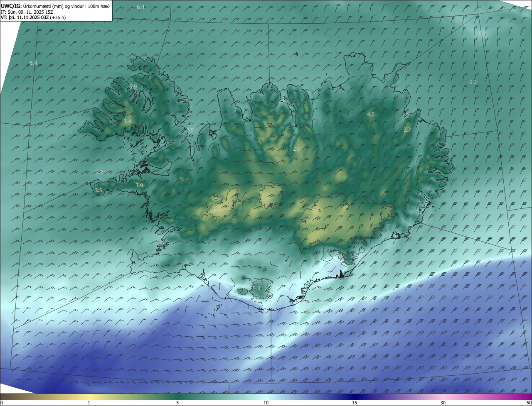The image size is (532, 406).
Task: Click the 6.4 value over the sea west of the Westfjords
Action: click(33, 63)
